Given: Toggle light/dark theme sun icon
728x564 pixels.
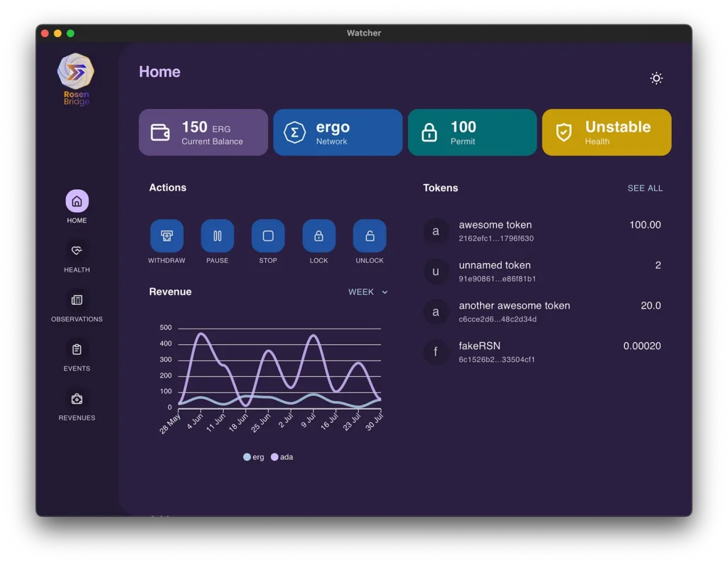Looking at the screenshot, I should [656, 78].
